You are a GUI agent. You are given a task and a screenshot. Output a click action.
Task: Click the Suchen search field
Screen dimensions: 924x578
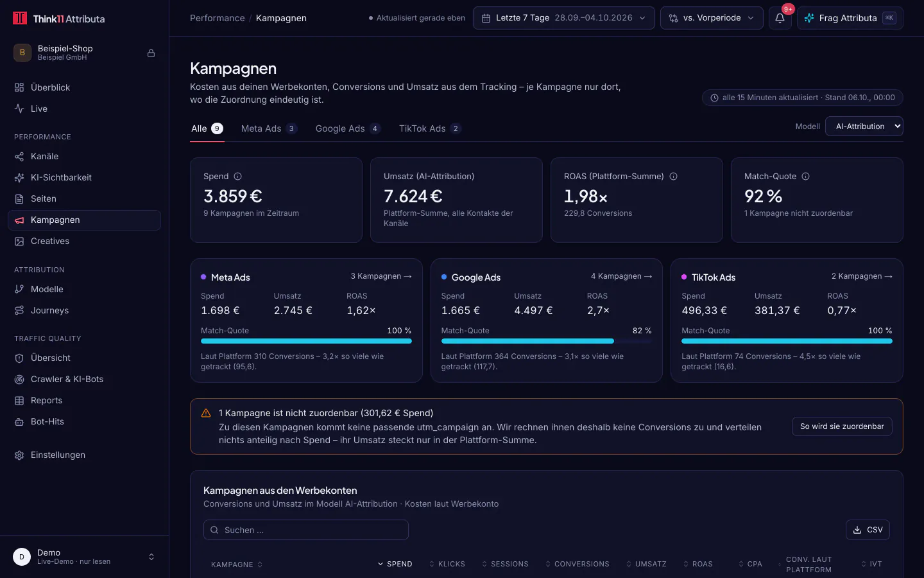pyautogui.click(x=306, y=530)
